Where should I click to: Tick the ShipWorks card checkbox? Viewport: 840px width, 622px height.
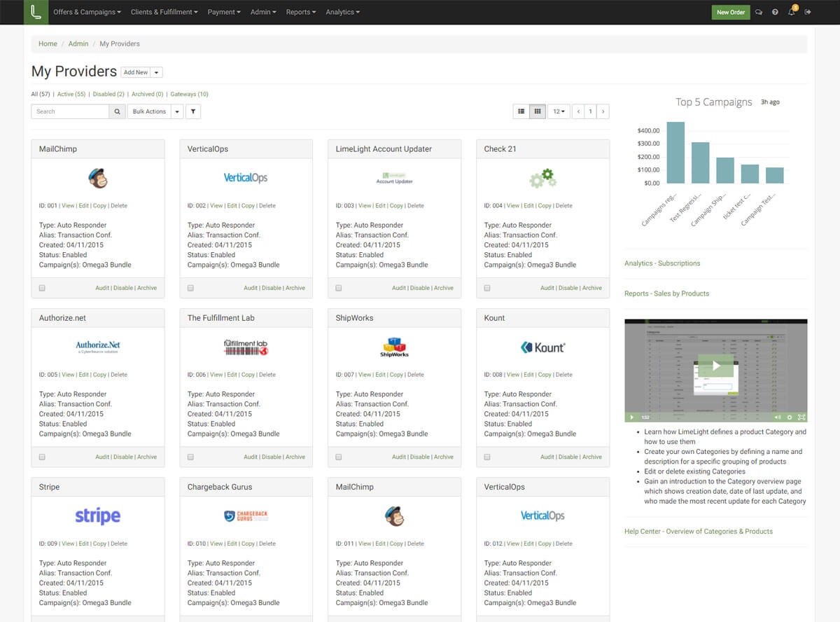point(339,457)
